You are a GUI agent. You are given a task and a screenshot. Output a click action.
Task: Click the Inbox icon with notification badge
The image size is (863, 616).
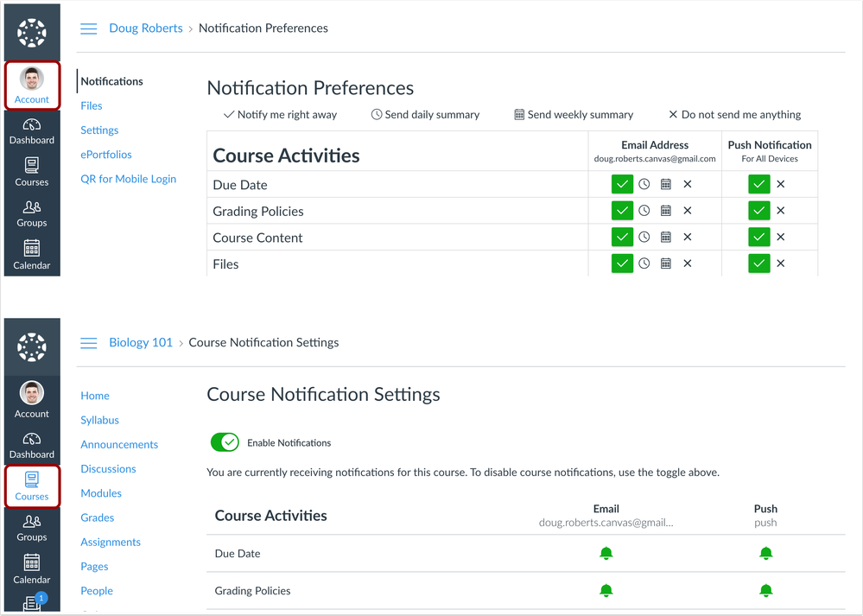(32, 604)
